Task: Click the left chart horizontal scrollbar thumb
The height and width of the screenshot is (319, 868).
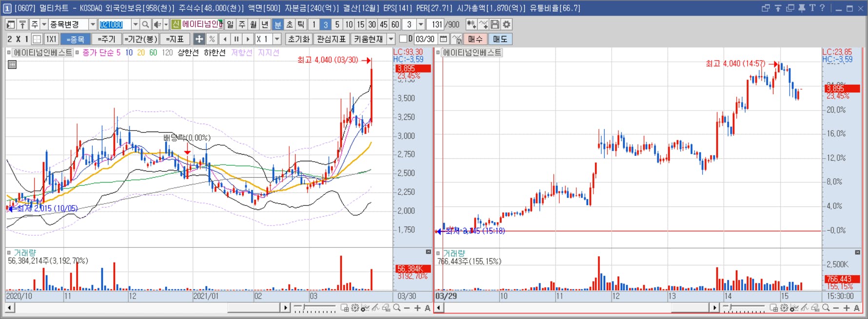Action: (253, 308)
